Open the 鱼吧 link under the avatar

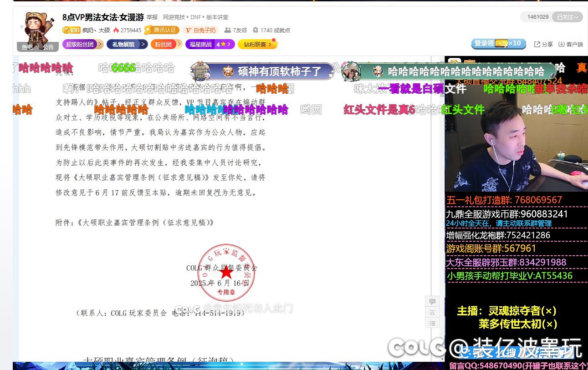click(x=27, y=47)
